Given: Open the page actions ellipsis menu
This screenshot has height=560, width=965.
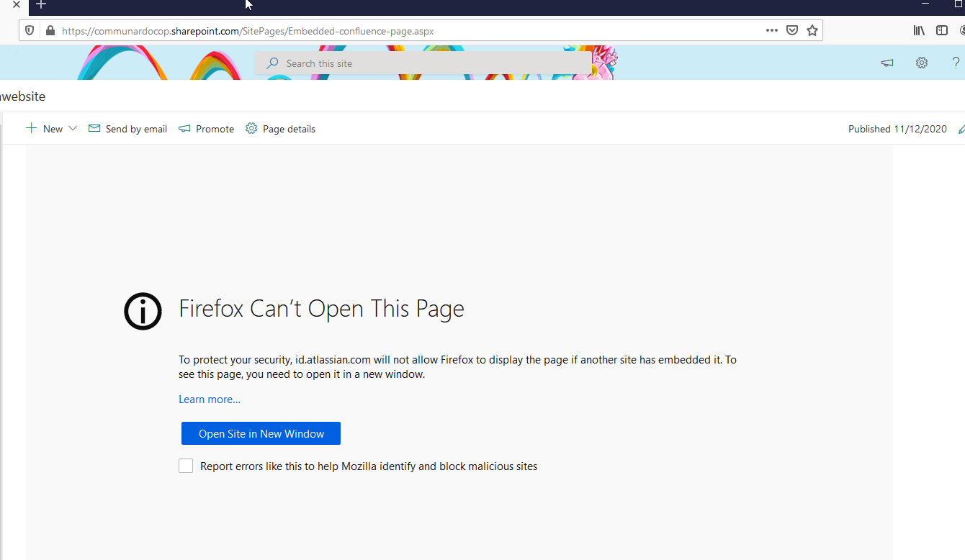Looking at the screenshot, I should tap(771, 31).
